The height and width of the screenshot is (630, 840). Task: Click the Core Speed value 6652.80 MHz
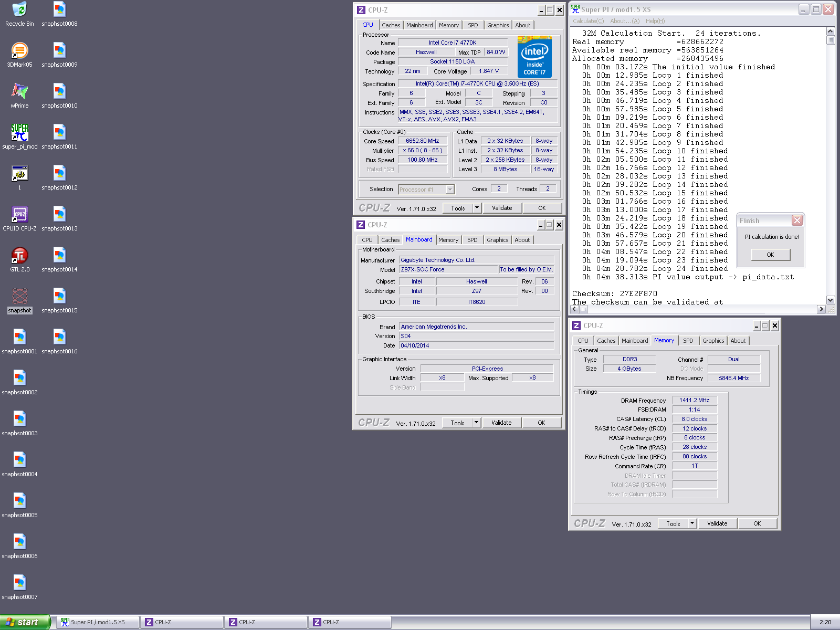point(423,141)
